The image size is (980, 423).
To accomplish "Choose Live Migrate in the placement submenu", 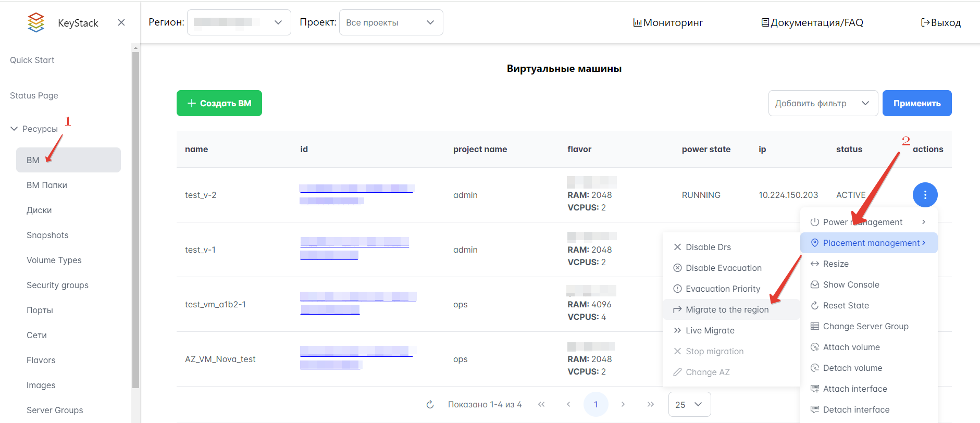I will [710, 330].
